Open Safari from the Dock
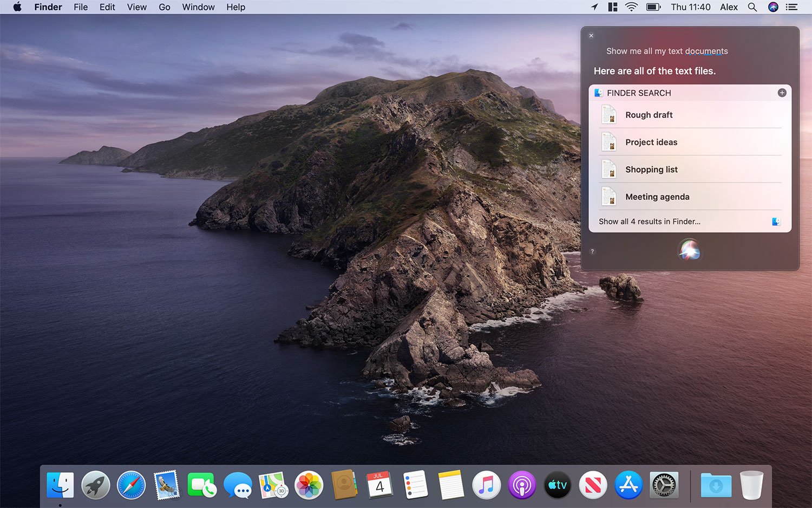The width and height of the screenshot is (812, 508). pyautogui.click(x=130, y=485)
